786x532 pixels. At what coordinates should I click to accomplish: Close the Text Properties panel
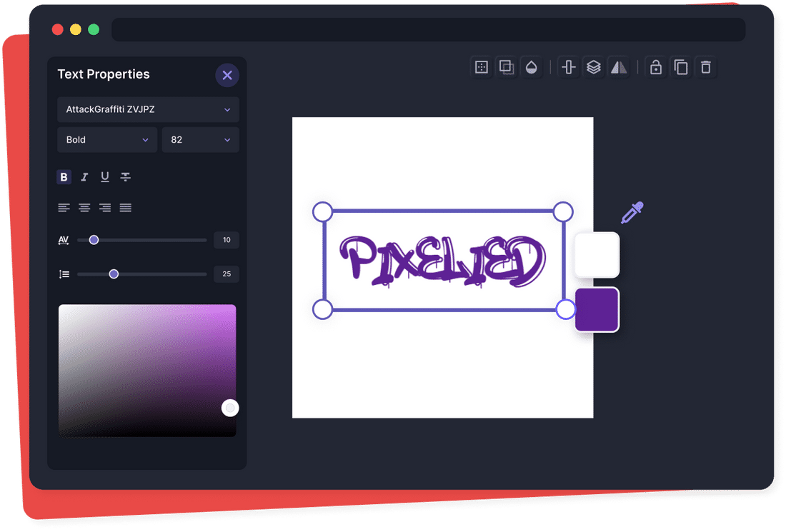(x=227, y=75)
